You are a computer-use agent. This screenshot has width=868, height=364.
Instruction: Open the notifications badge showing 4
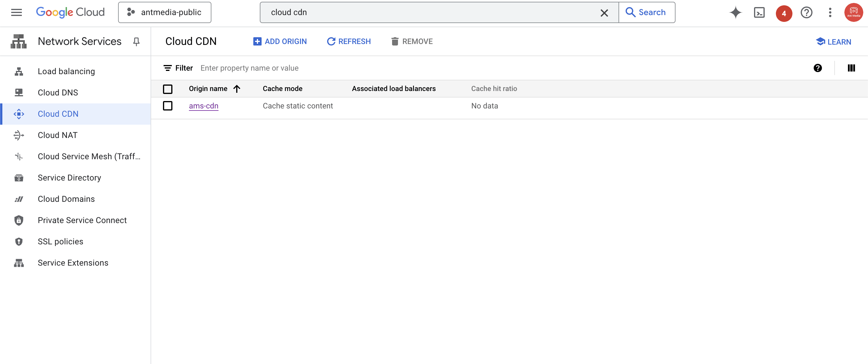click(x=784, y=13)
